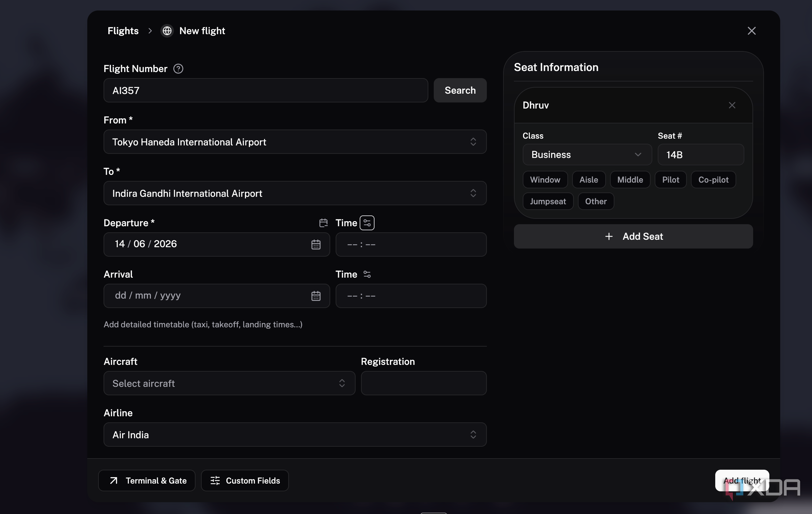Select the Co-pilot seat type
Viewport: 812px width, 514px height.
click(713, 180)
